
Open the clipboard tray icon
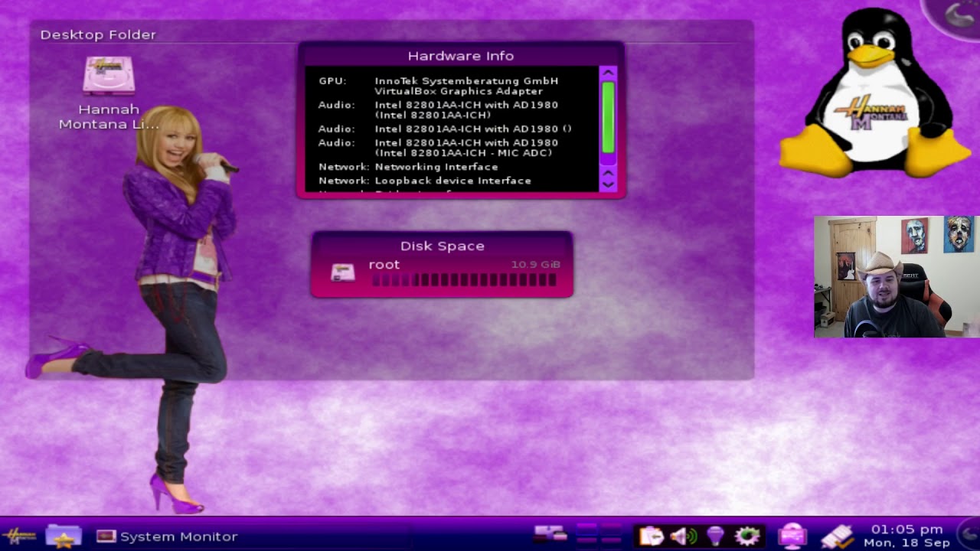tap(652, 536)
